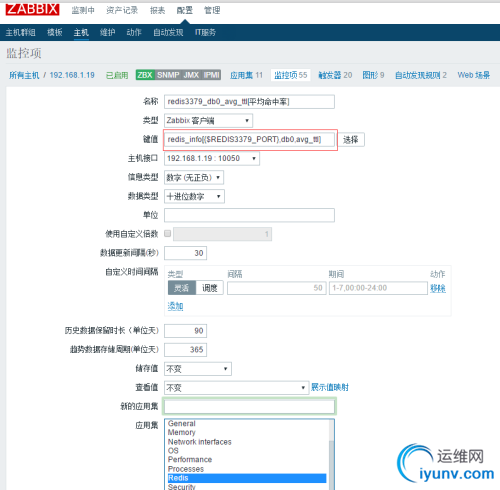Go to 动作 submenu

134,32
